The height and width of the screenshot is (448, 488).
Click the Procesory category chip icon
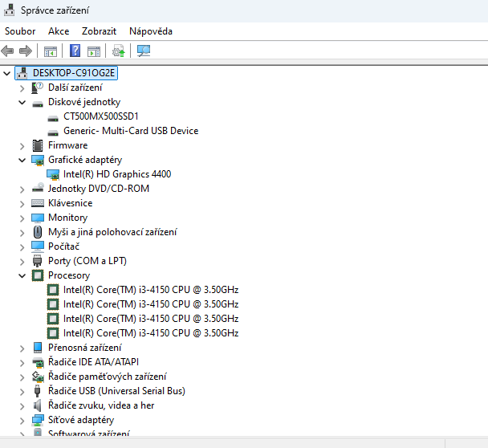(x=38, y=275)
